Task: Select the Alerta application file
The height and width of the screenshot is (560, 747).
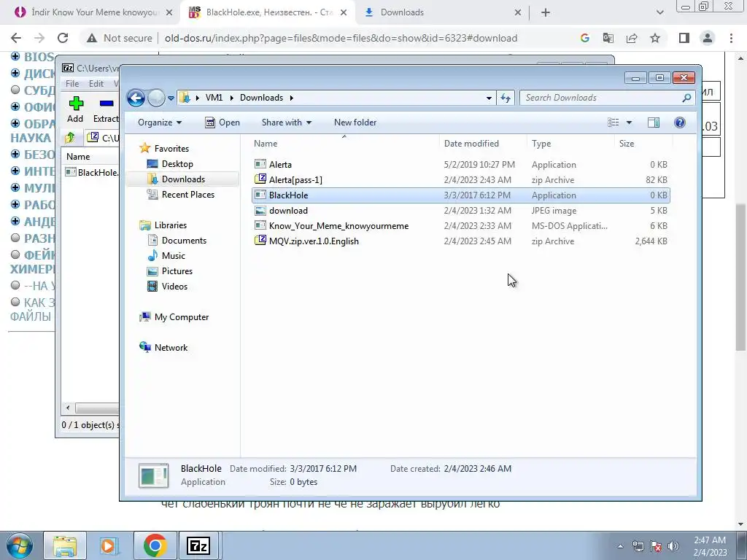Action: click(x=460, y=164)
